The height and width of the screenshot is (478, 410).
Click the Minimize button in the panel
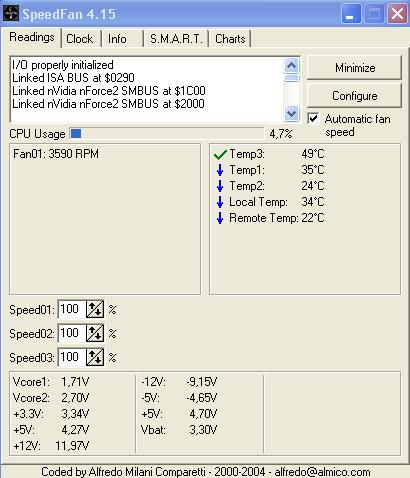(355, 68)
